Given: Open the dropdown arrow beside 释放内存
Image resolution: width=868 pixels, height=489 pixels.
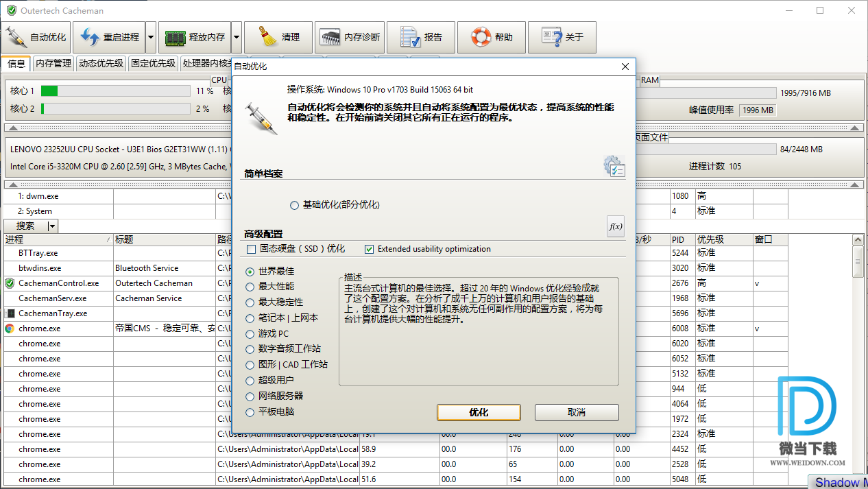Looking at the screenshot, I should [x=237, y=37].
